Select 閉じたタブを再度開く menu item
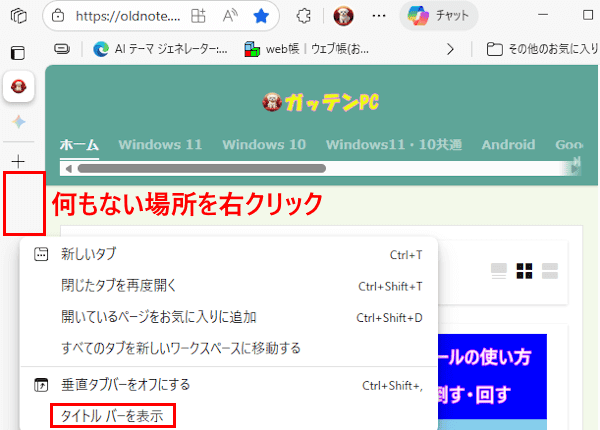The width and height of the screenshot is (600, 430). click(228, 286)
